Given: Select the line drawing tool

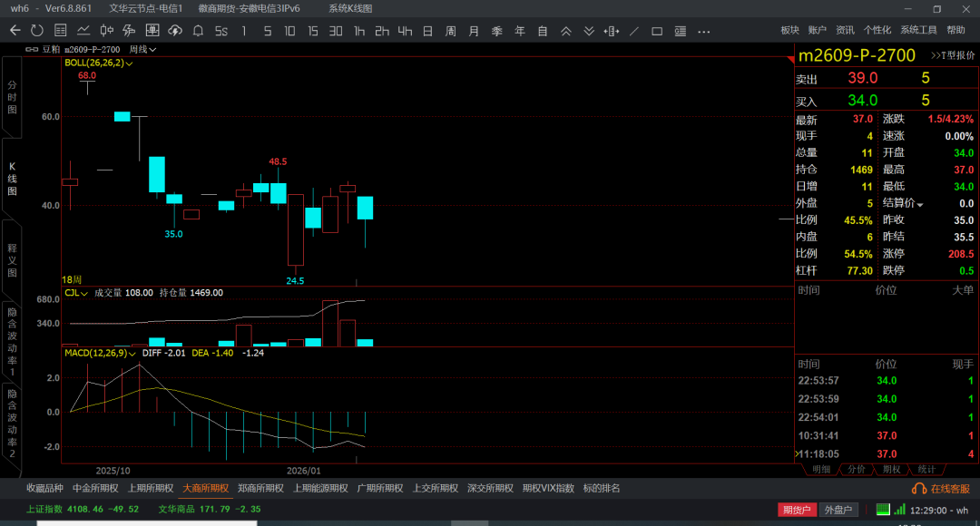Looking at the screenshot, I should pos(633,31).
